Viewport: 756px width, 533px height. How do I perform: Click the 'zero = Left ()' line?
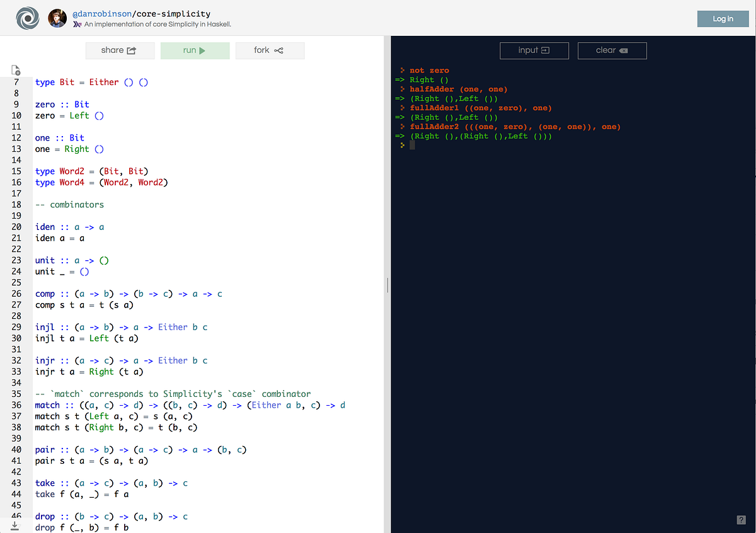(x=69, y=116)
